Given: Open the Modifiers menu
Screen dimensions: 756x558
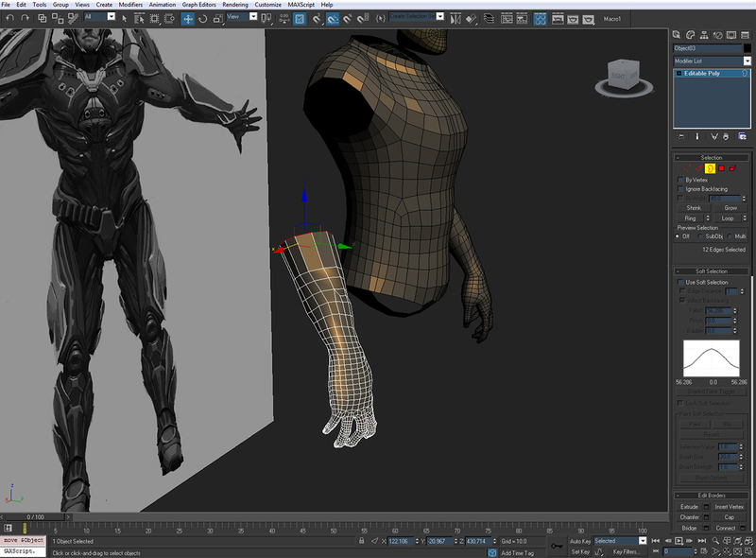Looking at the screenshot, I should pos(130,5).
